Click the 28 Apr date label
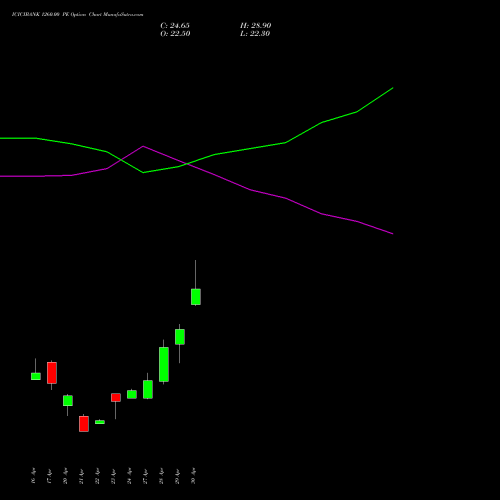The height and width of the screenshot is (500, 500). 161,476
